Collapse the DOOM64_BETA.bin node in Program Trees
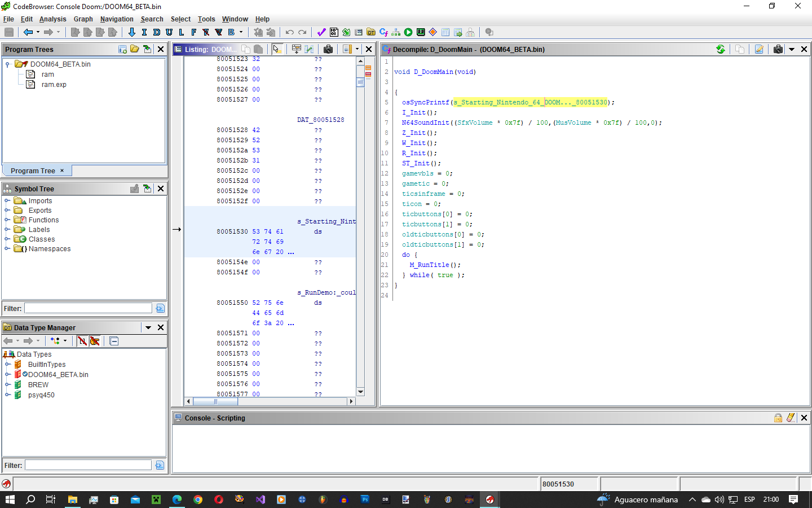 pos(7,64)
